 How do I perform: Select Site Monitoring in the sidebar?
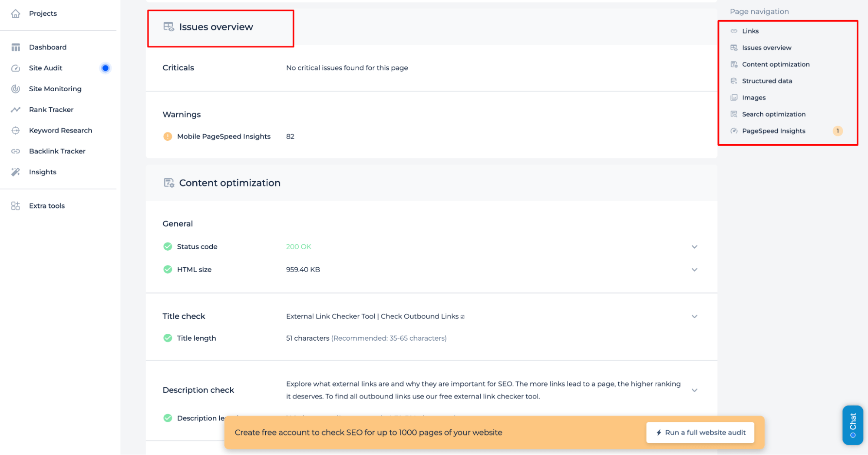coord(55,89)
